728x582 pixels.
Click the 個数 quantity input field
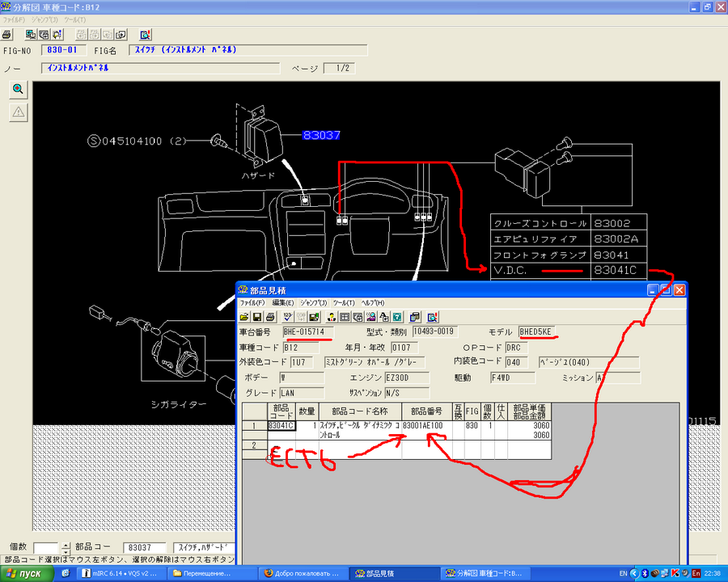point(47,548)
